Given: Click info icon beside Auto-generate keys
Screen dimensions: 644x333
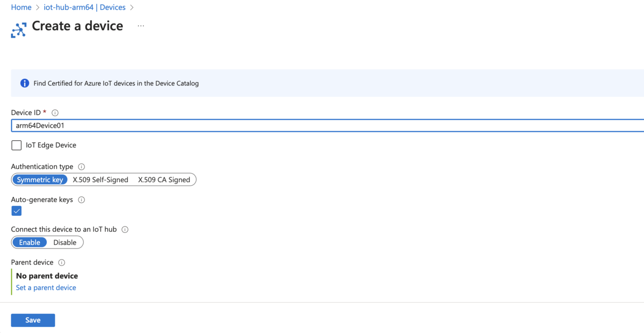Looking at the screenshot, I should pos(82,200).
